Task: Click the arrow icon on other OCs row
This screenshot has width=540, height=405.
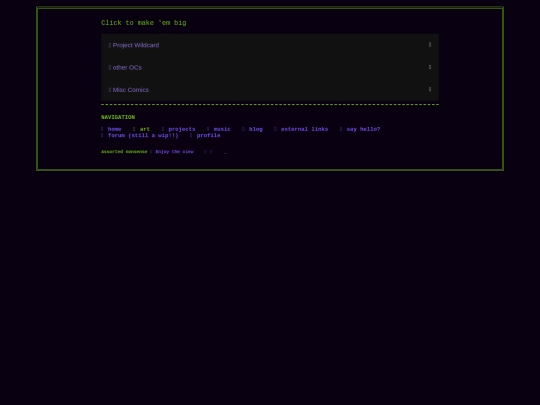Action: (430, 67)
